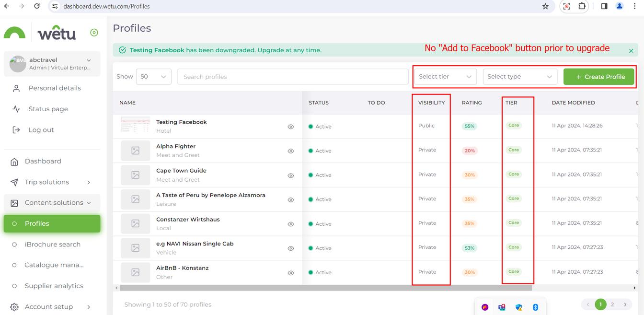Screen dimensions: 644x315
Task: Open the Select type dropdown
Action: pos(519,77)
